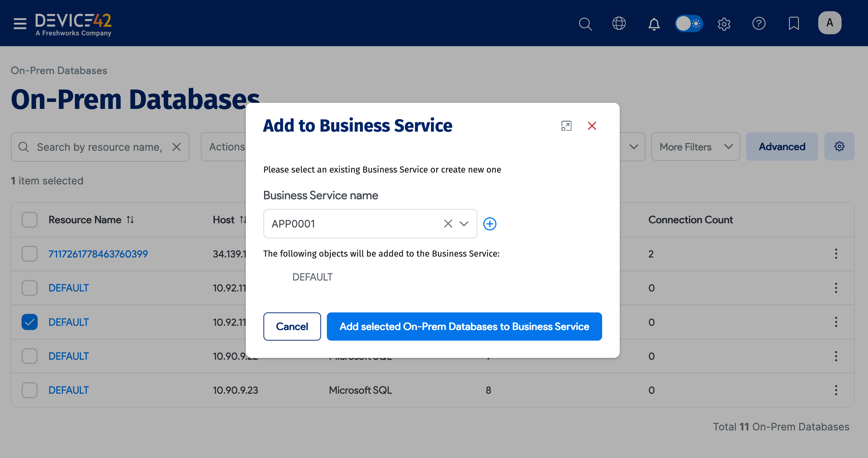Open the bookmarks icon
This screenshot has height=458, width=868.
(794, 24)
